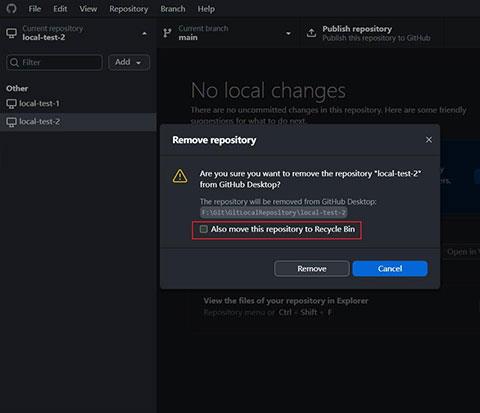Close the Remove repository dialog
Viewport: 480px width, 413px height.
click(x=429, y=140)
